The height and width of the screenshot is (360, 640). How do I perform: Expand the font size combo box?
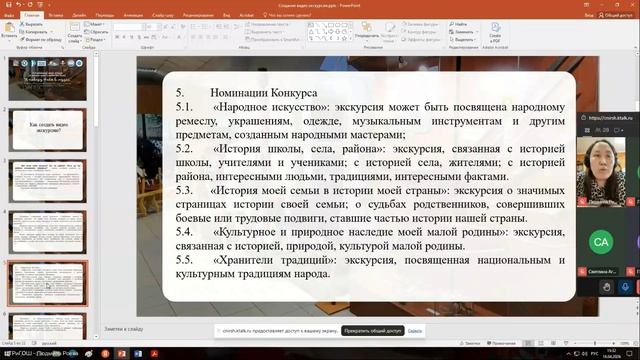(159, 27)
